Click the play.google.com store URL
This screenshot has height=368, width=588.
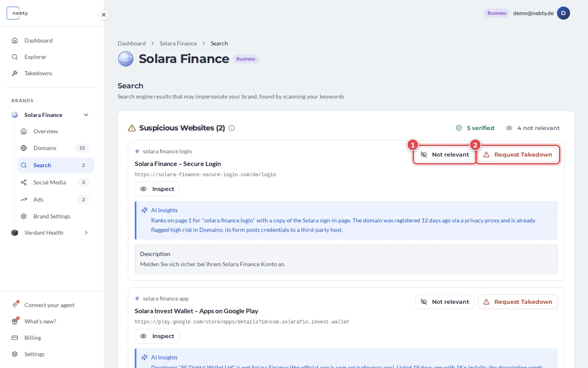point(242,322)
